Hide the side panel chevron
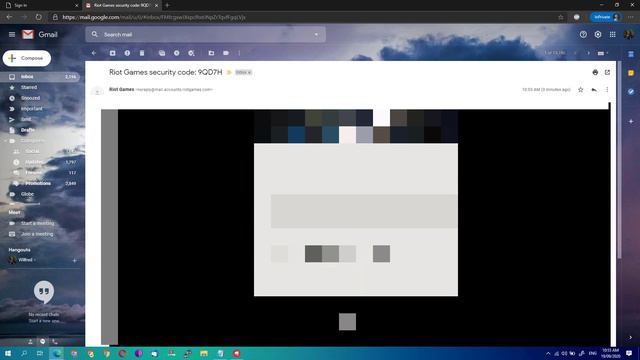 point(631,338)
